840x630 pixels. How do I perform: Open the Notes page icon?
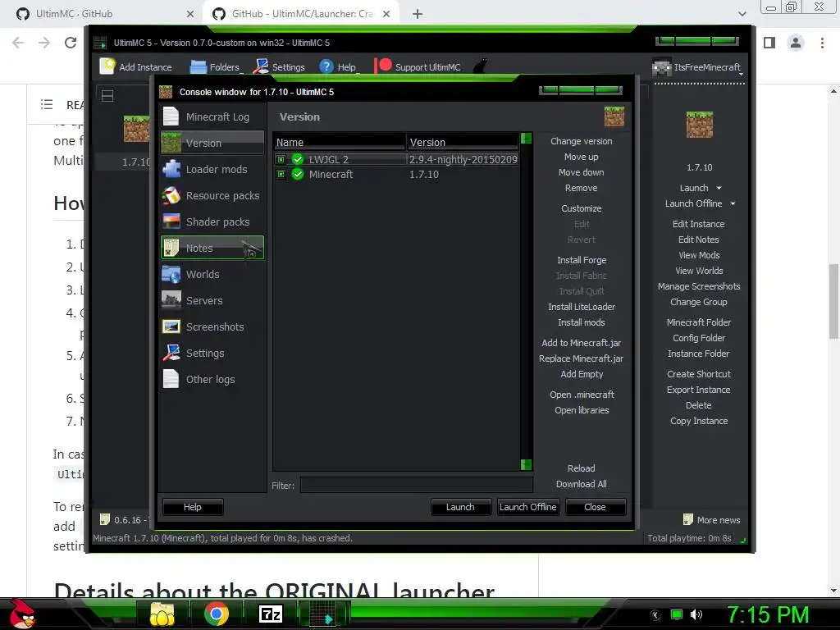171,248
